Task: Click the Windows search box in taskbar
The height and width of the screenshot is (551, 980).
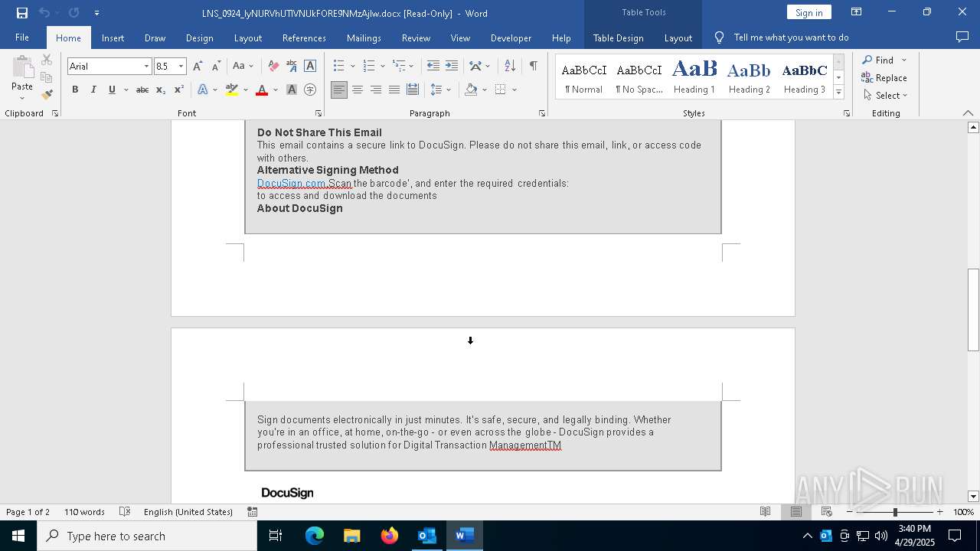Action: [147, 536]
